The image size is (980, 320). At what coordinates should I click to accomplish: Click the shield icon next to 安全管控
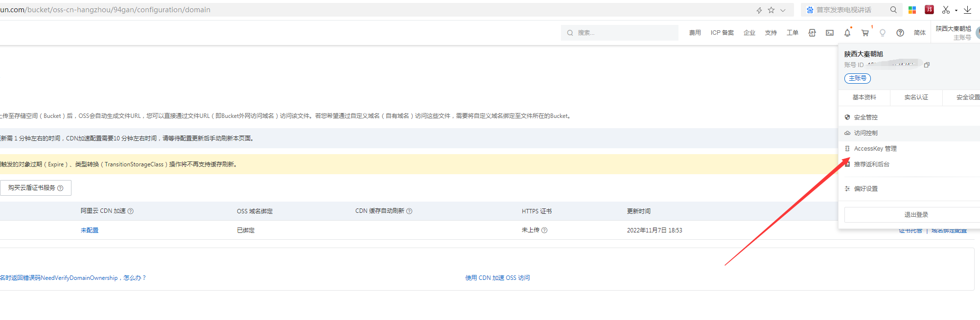(847, 117)
